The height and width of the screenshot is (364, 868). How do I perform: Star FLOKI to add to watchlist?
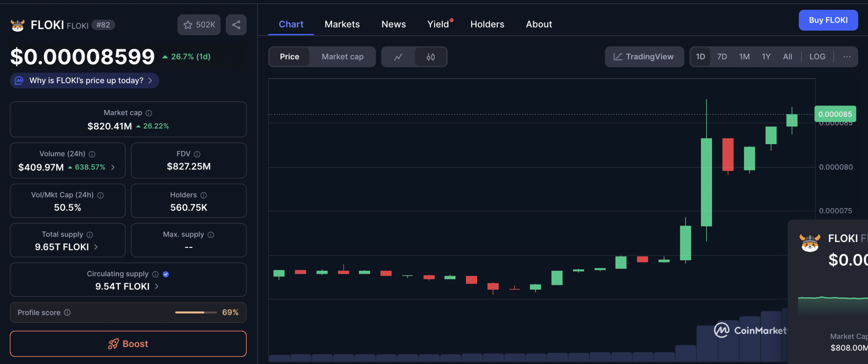point(199,25)
